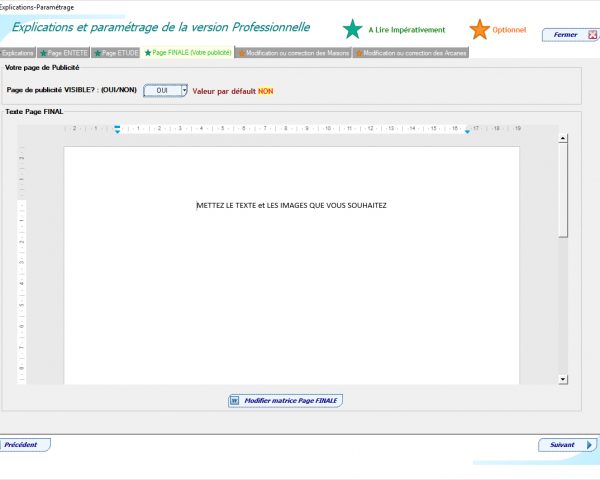Click the green star on Page FINALE tab
The height and width of the screenshot is (480, 600).
click(148, 53)
